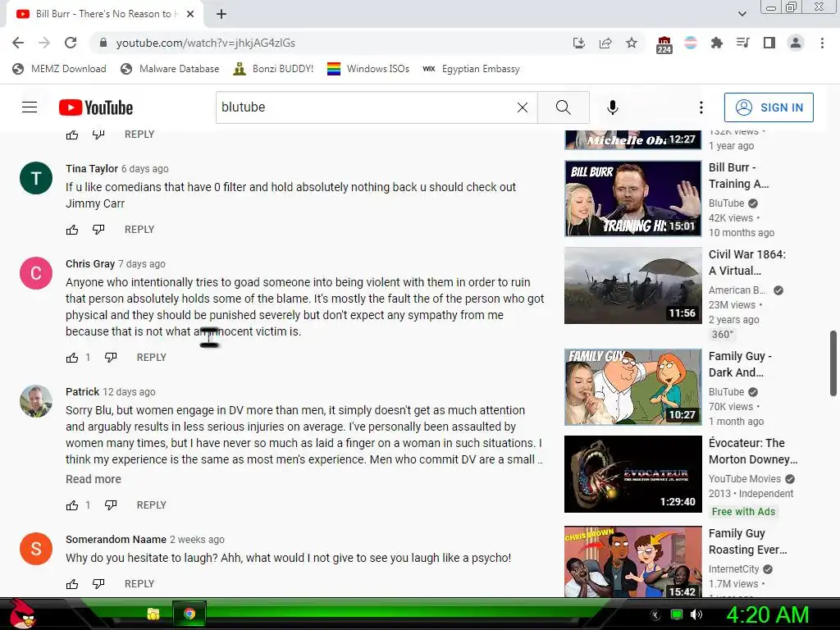The width and height of the screenshot is (840, 630).
Task: Click the SIGN IN button
Action: point(769,107)
